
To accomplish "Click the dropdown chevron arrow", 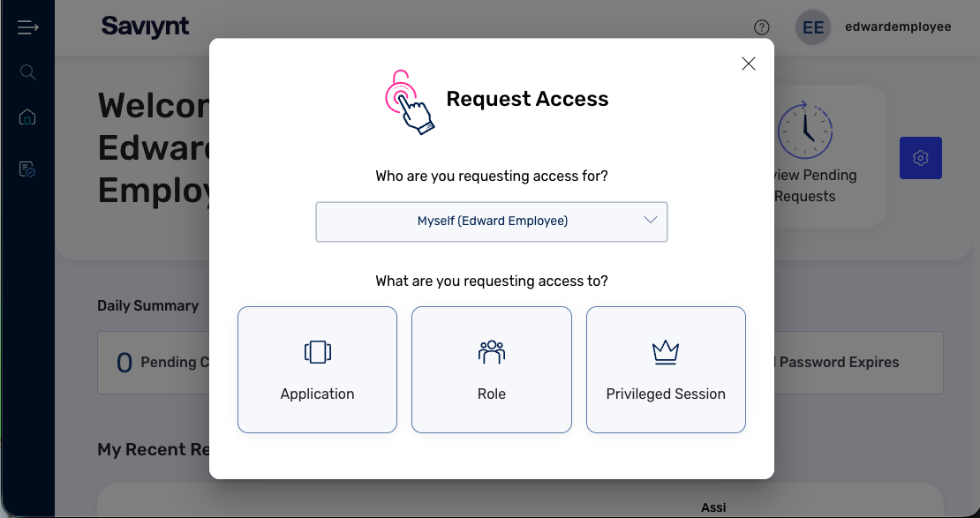I will (x=651, y=220).
